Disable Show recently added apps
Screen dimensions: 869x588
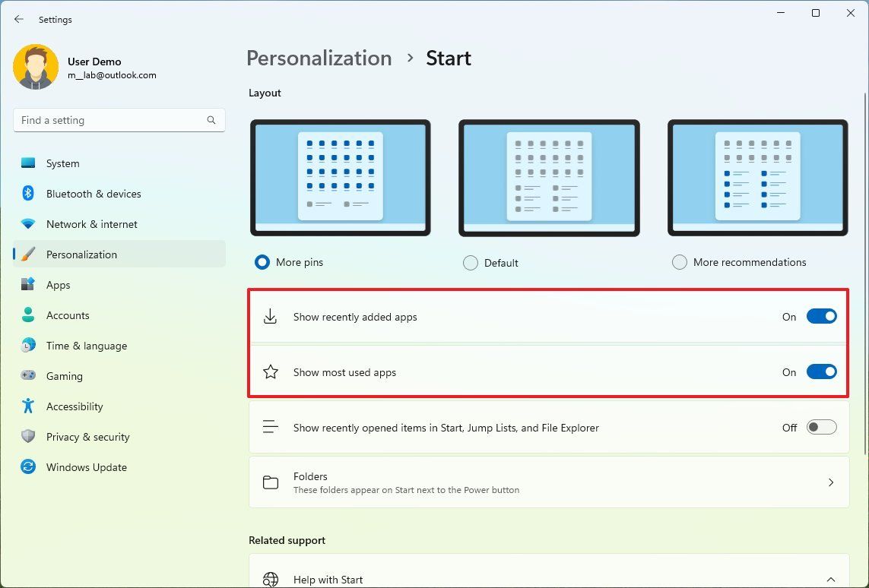pyautogui.click(x=821, y=317)
